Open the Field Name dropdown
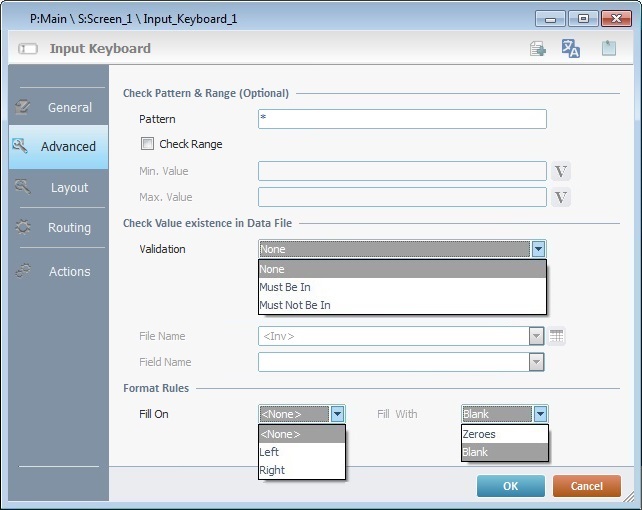The height and width of the screenshot is (510, 642). click(537, 362)
